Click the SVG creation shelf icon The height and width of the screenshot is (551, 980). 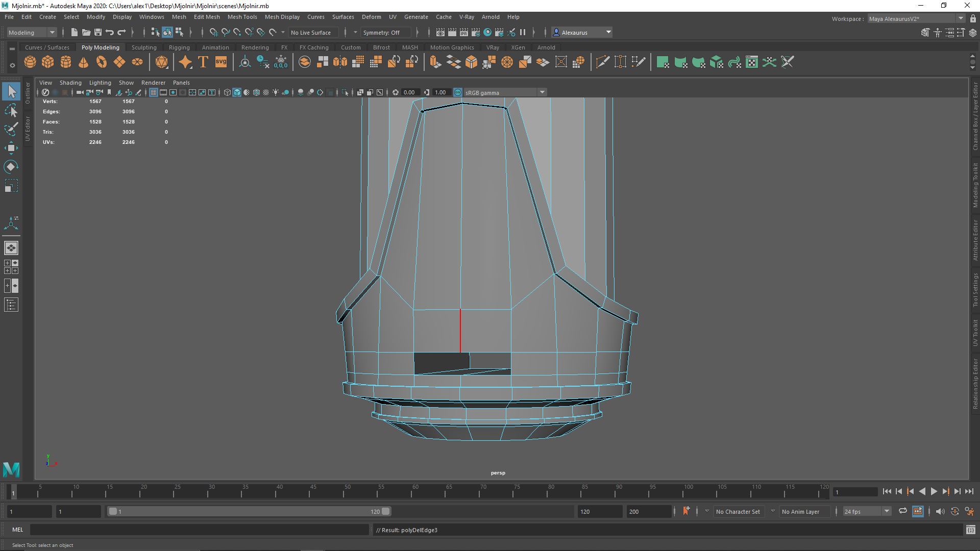point(220,62)
